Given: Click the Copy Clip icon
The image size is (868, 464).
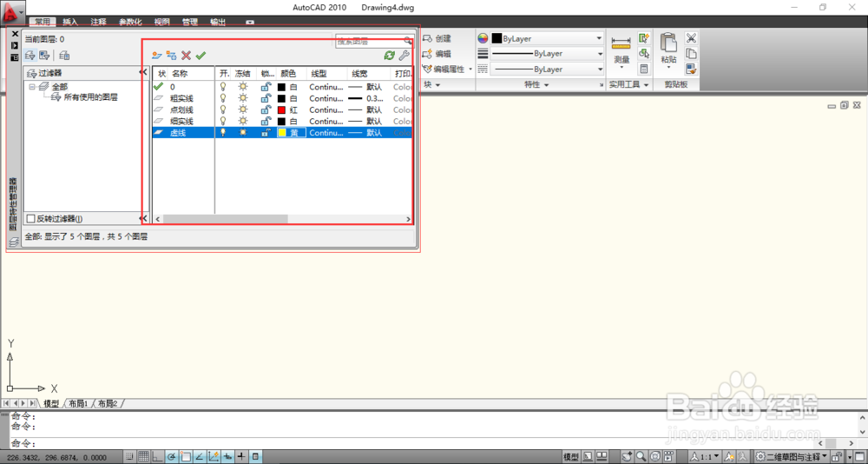Looking at the screenshot, I should (x=691, y=54).
